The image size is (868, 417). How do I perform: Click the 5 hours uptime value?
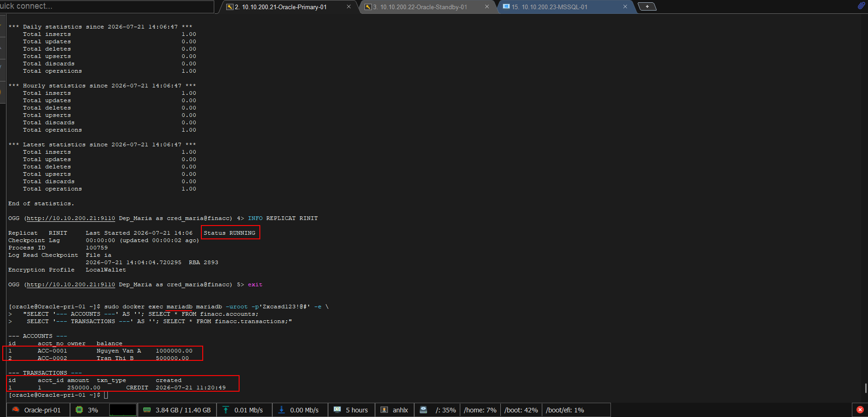tap(357, 410)
